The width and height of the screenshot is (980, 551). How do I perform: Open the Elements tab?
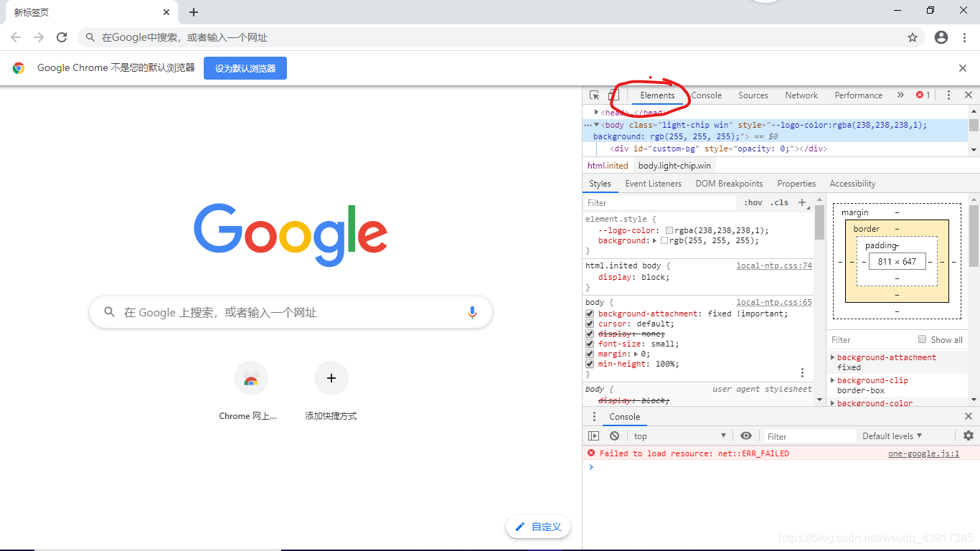657,95
